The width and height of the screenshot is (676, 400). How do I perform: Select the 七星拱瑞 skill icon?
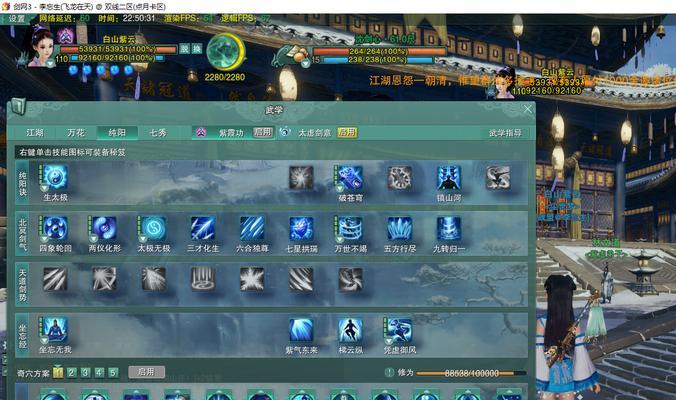(301, 228)
